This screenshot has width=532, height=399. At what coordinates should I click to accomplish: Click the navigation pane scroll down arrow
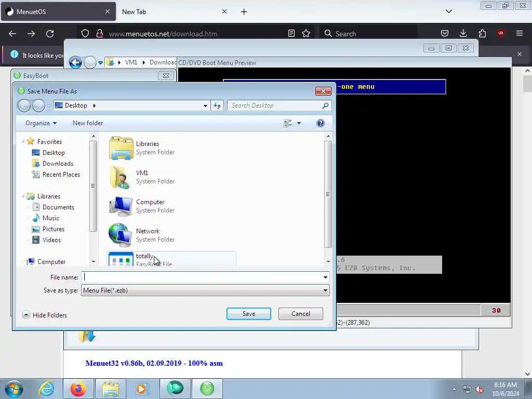tap(94, 262)
